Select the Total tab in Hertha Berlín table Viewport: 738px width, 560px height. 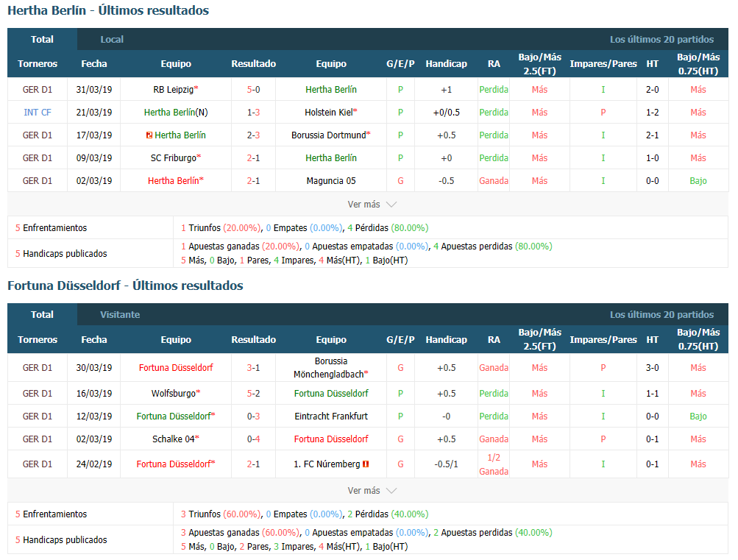pos(43,40)
